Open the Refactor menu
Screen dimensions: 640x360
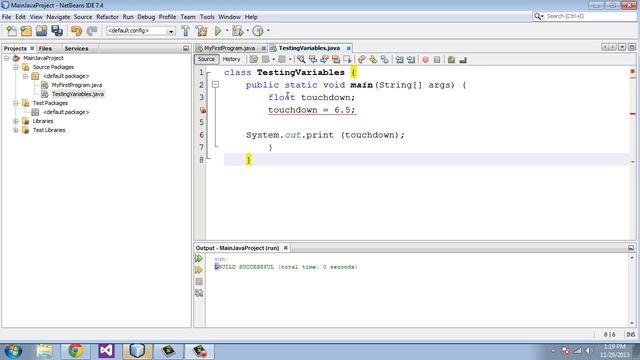107,17
